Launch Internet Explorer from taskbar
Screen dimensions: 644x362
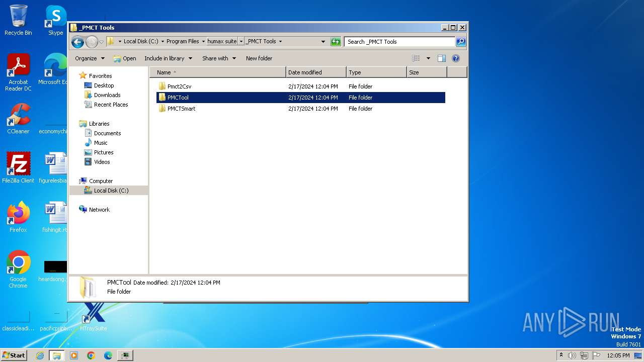[40, 355]
